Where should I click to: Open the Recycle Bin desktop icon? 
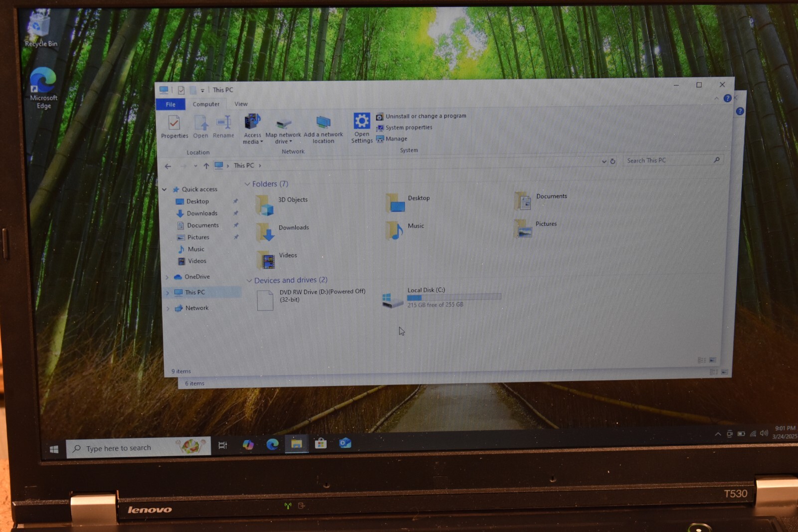click(40, 30)
